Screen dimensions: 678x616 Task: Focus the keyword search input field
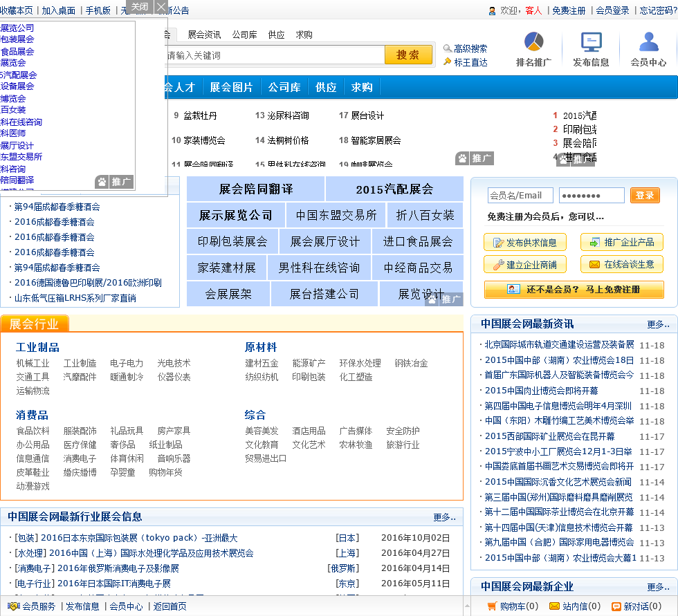tap(274, 55)
